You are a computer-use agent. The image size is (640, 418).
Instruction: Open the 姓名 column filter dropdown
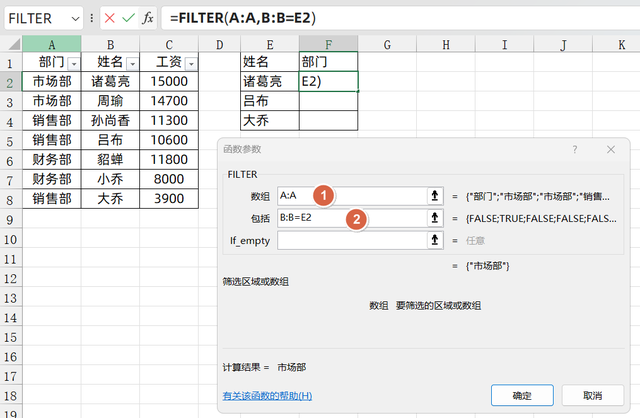(131, 62)
